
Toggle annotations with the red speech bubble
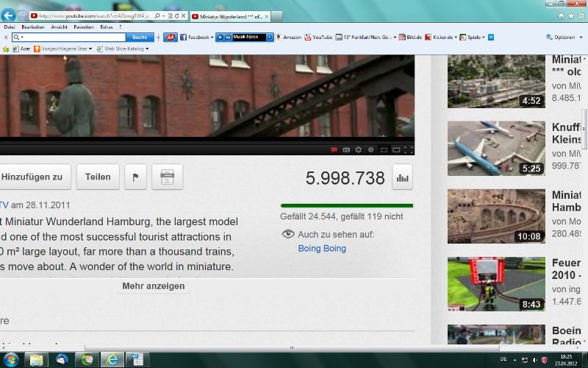point(334,150)
